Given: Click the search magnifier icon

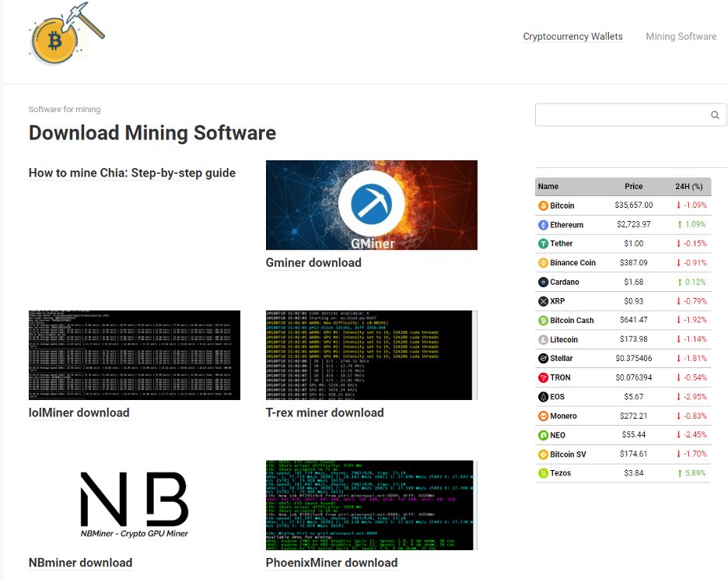Looking at the screenshot, I should tap(715, 114).
